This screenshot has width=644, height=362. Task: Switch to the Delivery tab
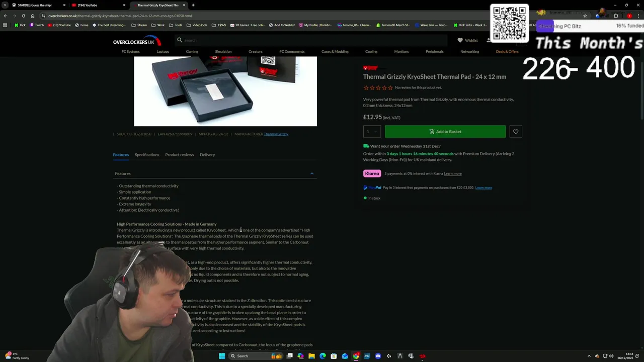coord(207,155)
